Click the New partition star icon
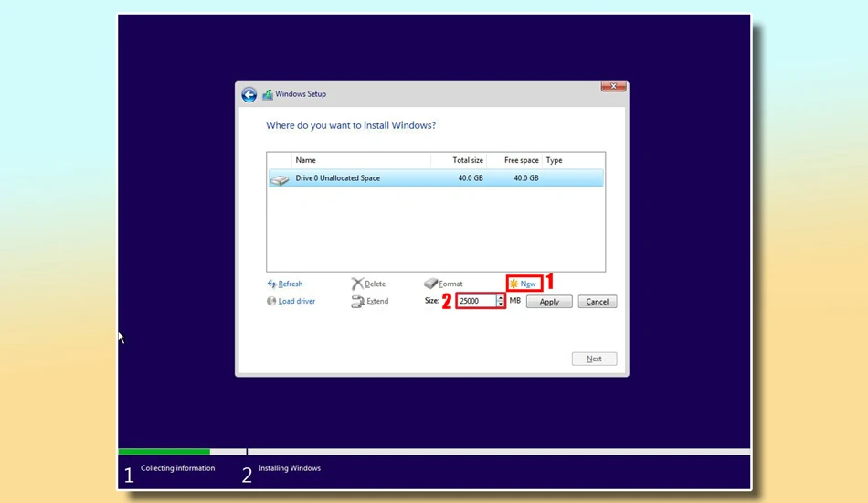Screen dimensions: 868x503 [514, 284]
